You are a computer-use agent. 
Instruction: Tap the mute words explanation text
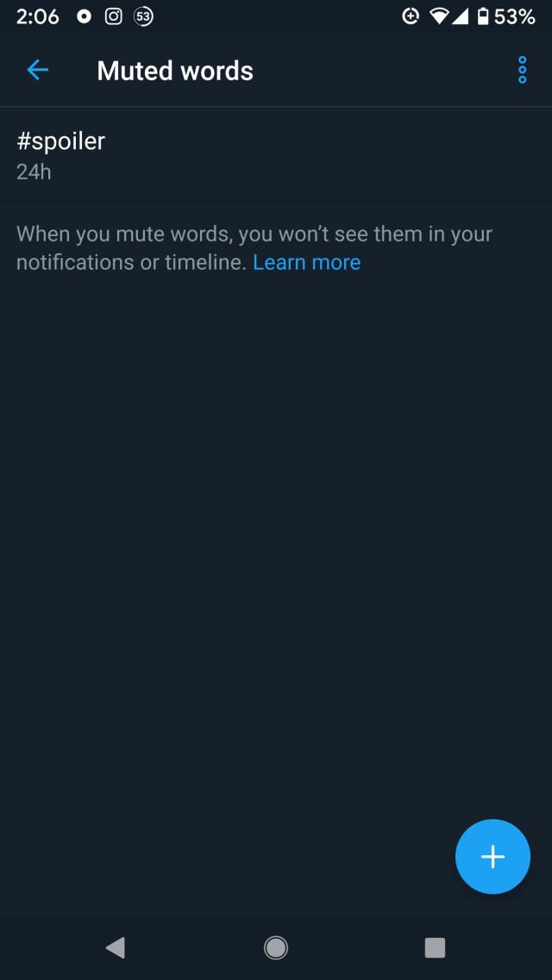(x=254, y=248)
